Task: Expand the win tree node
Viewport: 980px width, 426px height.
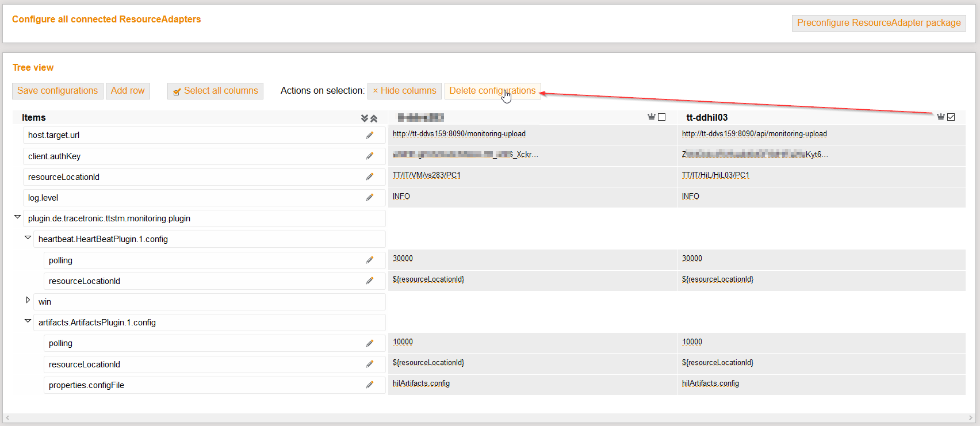Action: tap(28, 300)
